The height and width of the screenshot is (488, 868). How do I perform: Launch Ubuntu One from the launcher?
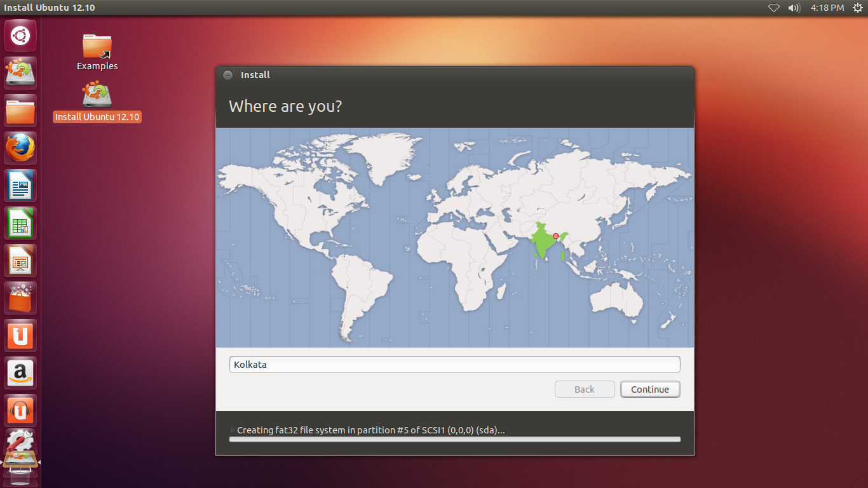click(20, 335)
